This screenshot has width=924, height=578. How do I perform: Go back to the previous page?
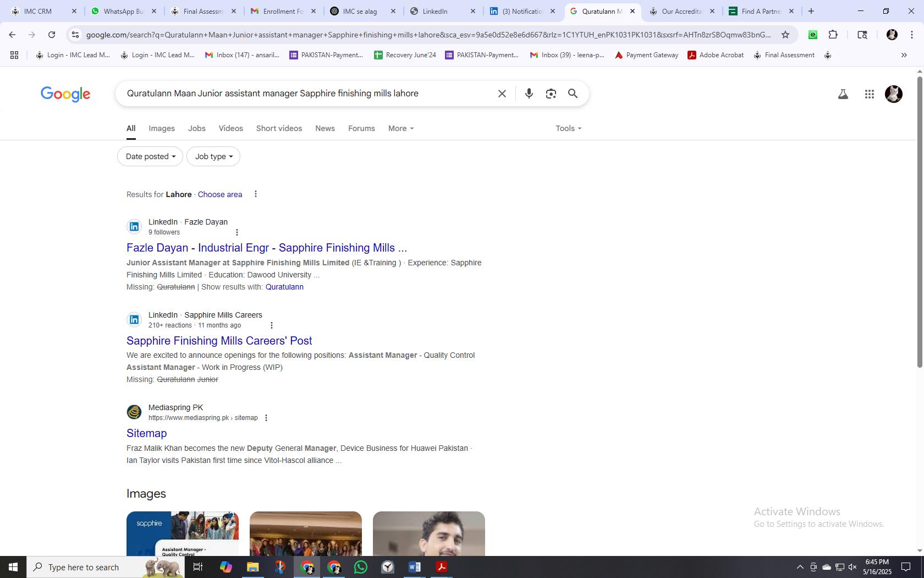pyautogui.click(x=12, y=35)
